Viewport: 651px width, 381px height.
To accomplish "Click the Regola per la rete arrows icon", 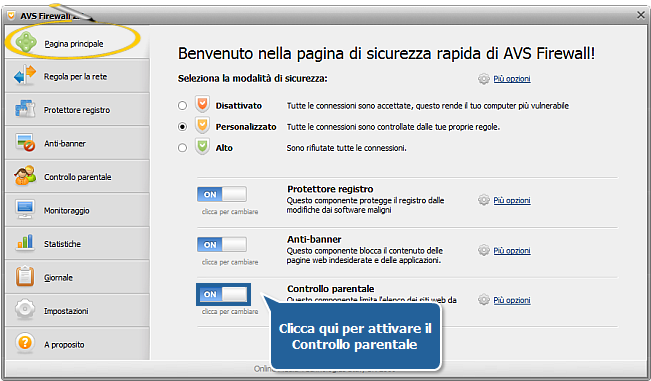I will (24, 76).
